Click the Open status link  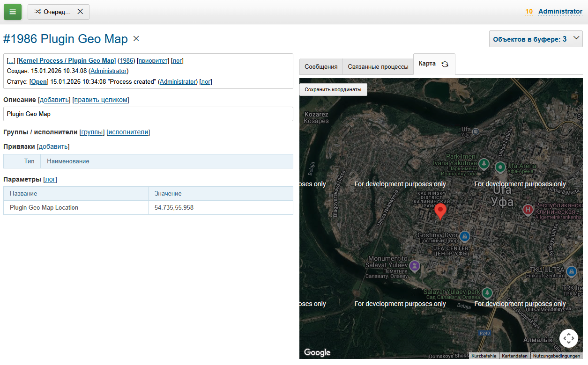[39, 82]
